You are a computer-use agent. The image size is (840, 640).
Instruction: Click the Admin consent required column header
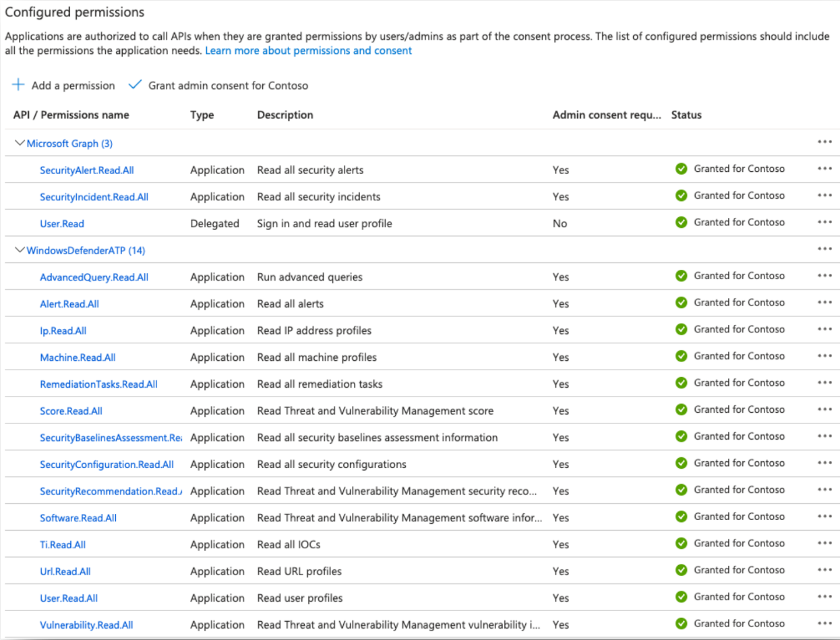click(x=607, y=115)
